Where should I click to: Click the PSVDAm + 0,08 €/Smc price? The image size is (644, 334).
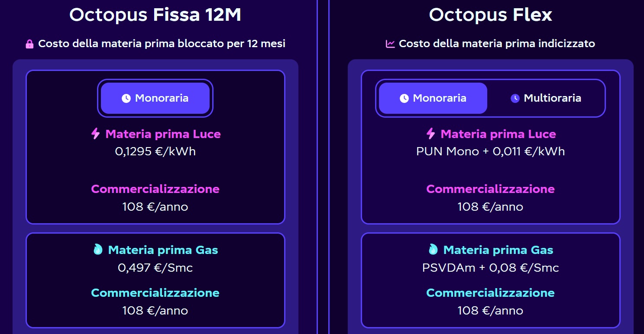[x=490, y=268]
